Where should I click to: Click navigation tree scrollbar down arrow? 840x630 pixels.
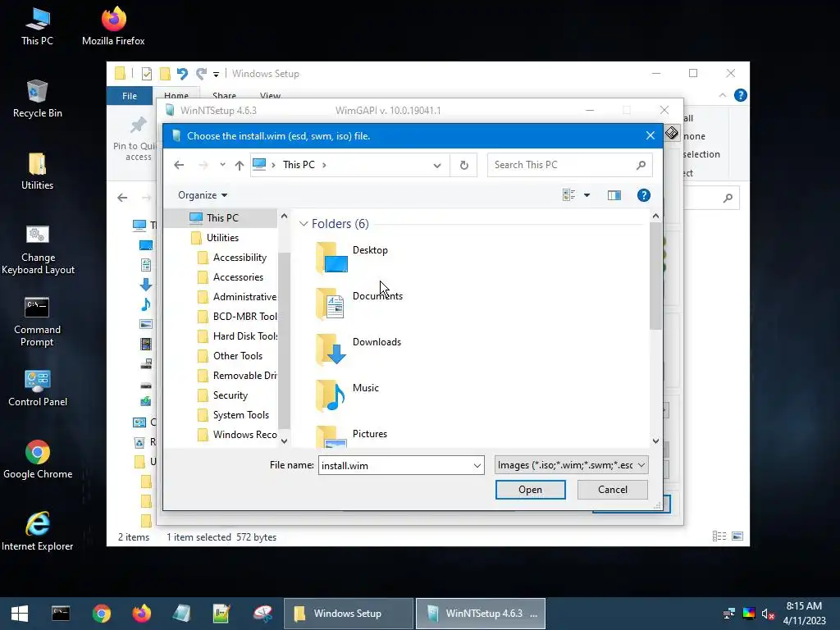click(x=284, y=441)
